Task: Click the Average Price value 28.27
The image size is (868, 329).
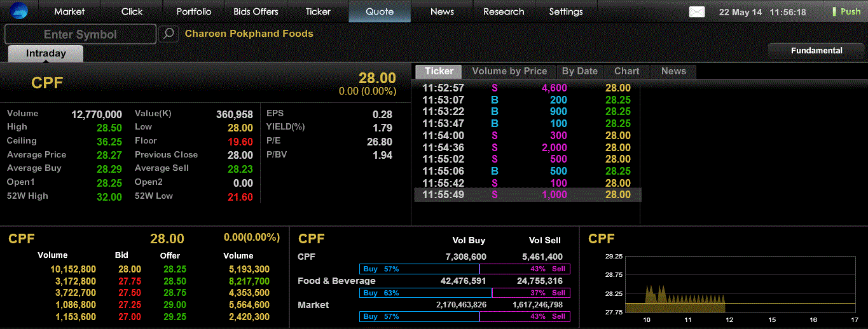Action: tap(109, 156)
